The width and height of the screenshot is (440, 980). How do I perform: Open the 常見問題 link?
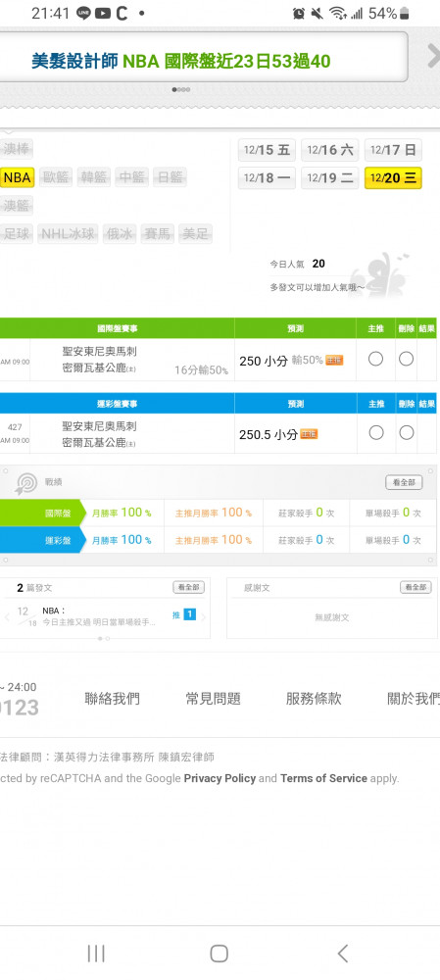[213, 699]
